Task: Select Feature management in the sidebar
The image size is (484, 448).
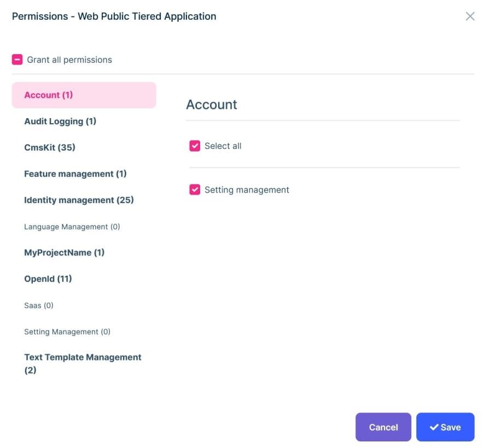Action: tap(75, 173)
